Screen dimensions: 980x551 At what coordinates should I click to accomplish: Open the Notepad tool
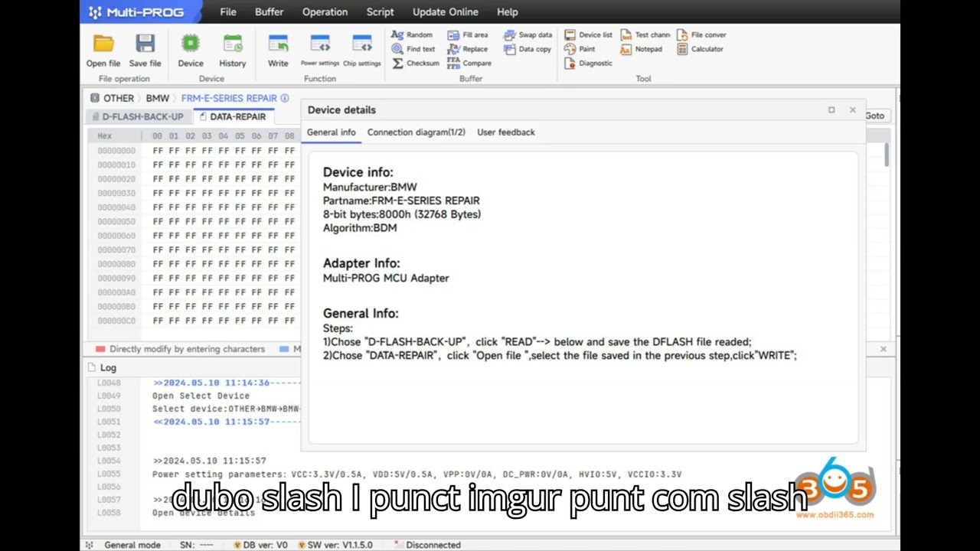click(x=641, y=49)
